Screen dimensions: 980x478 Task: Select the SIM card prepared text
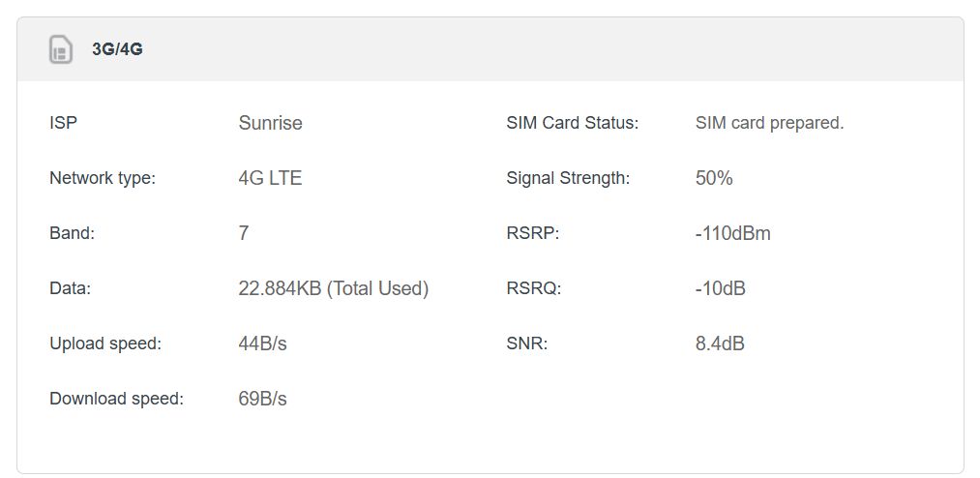(x=769, y=123)
